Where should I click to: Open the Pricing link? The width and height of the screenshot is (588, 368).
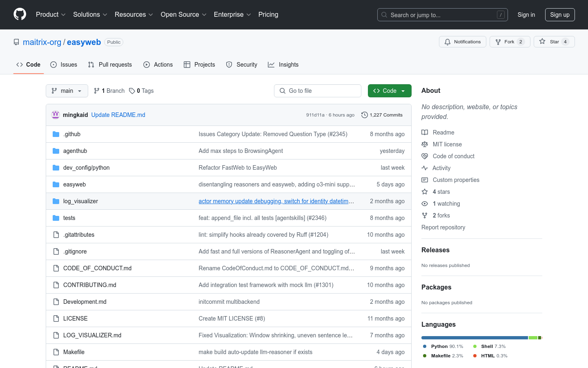pyautogui.click(x=268, y=14)
